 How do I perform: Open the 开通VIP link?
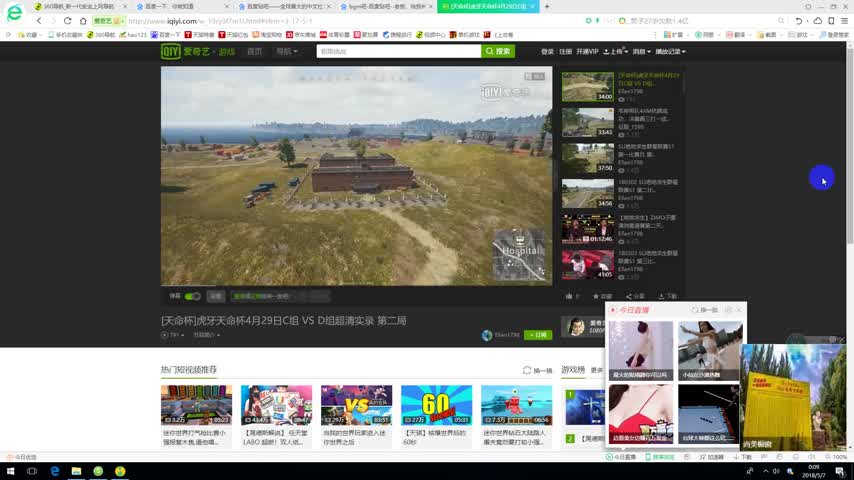[587, 51]
